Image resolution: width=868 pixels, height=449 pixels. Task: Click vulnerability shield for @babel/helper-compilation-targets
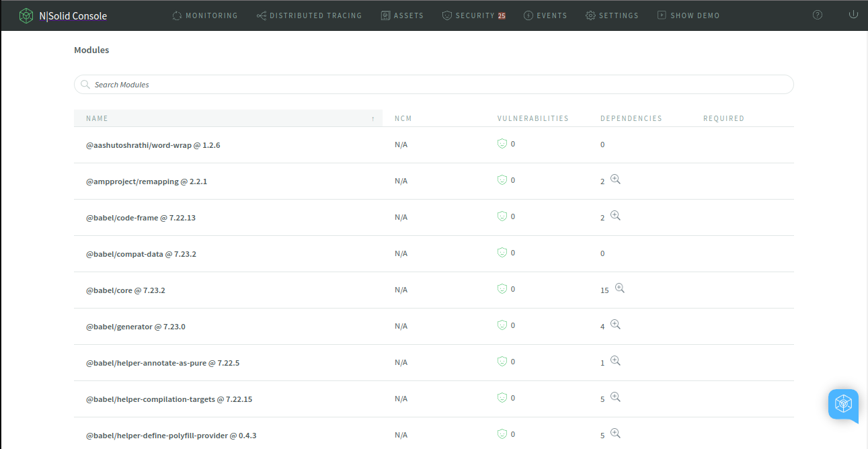[x=502, y=397]
